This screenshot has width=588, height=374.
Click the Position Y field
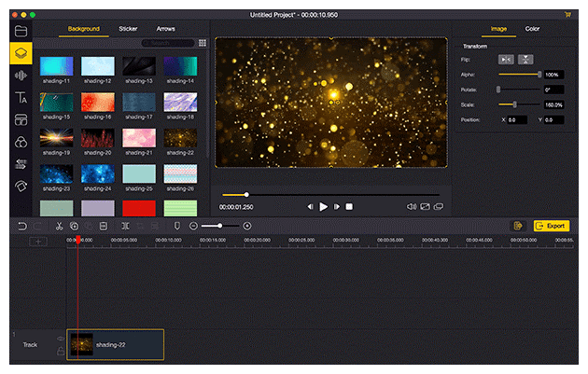(x=553, y=120)
